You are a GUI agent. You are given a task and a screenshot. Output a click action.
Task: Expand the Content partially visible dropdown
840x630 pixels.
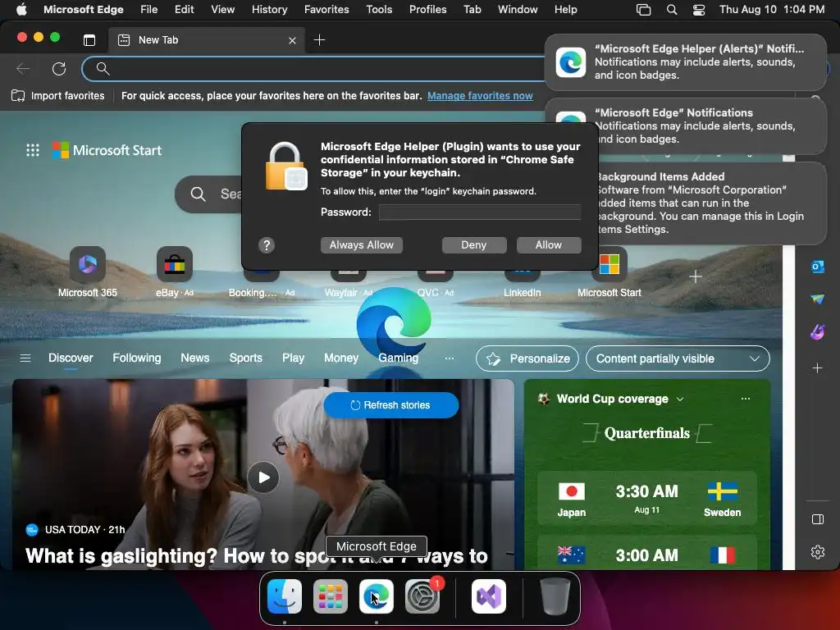coord(678,358)
